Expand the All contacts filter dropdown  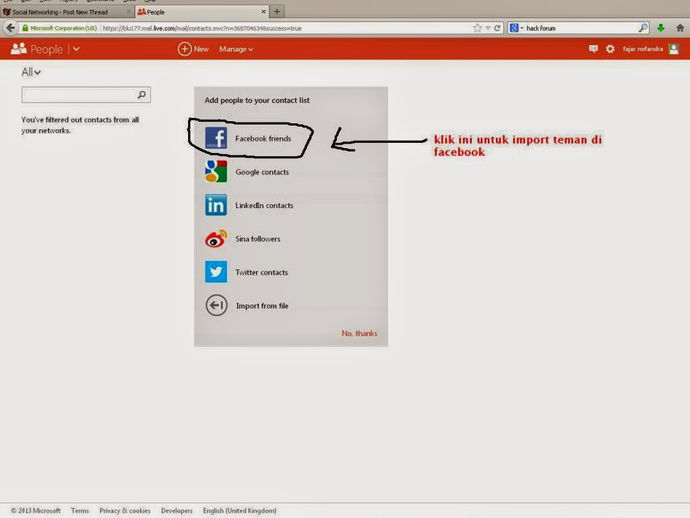coord(31,72)
